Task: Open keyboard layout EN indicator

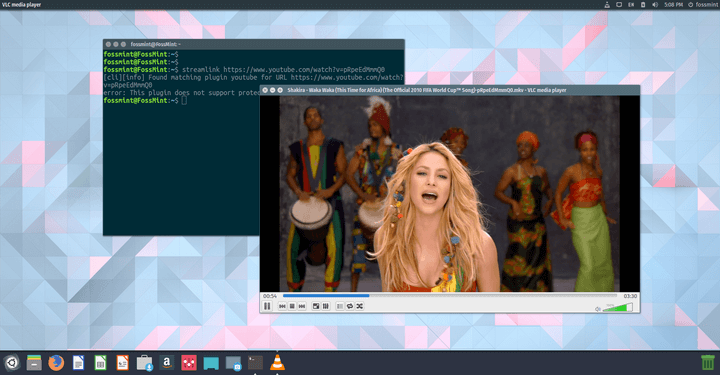Action: (631, 5)
